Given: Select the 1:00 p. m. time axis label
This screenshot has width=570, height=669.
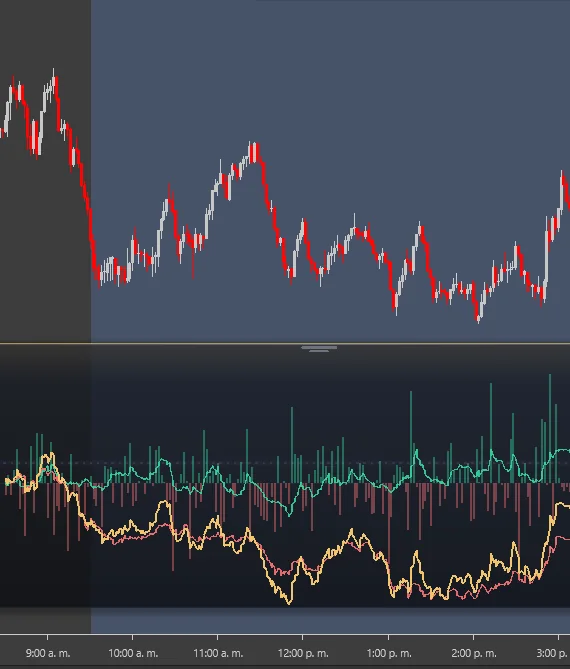Looking at the screenshot, I should [x=389, y=653].
